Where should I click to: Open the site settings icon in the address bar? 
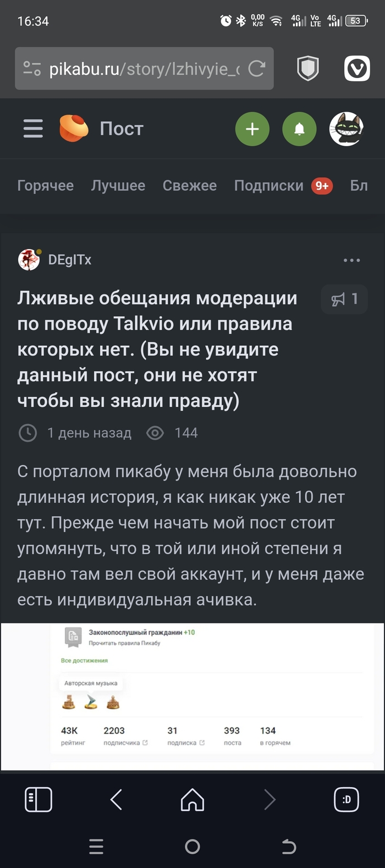(32, 69)
